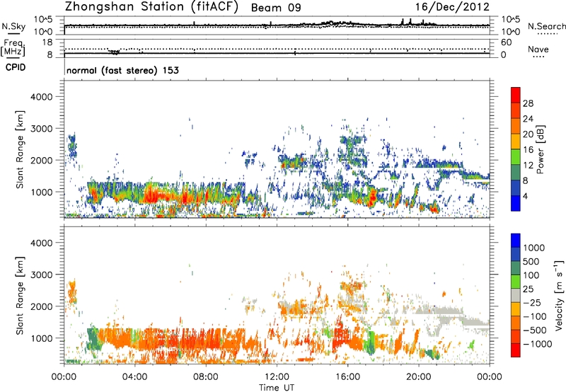Click the '04:00' time axis label
566x392 pixels.
pyautogui.click(x=135, y=377)
